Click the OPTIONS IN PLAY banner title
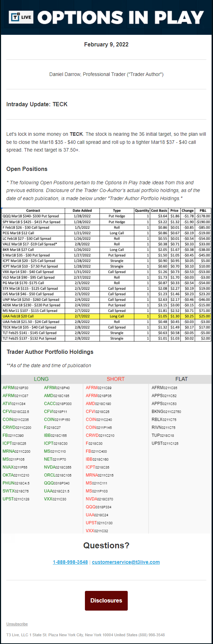The height and width of the screenshot is (644, 213). click(120, 18)
